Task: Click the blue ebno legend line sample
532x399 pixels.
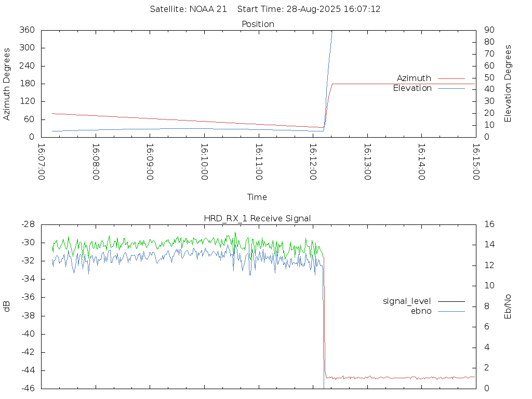Action: (x=451, y=312)
